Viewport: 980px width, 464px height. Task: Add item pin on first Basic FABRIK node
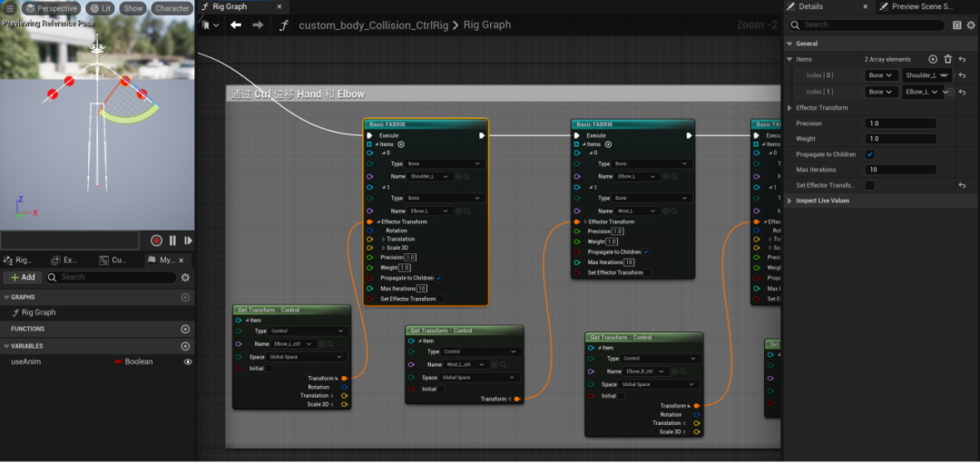[x=401, y=143]
